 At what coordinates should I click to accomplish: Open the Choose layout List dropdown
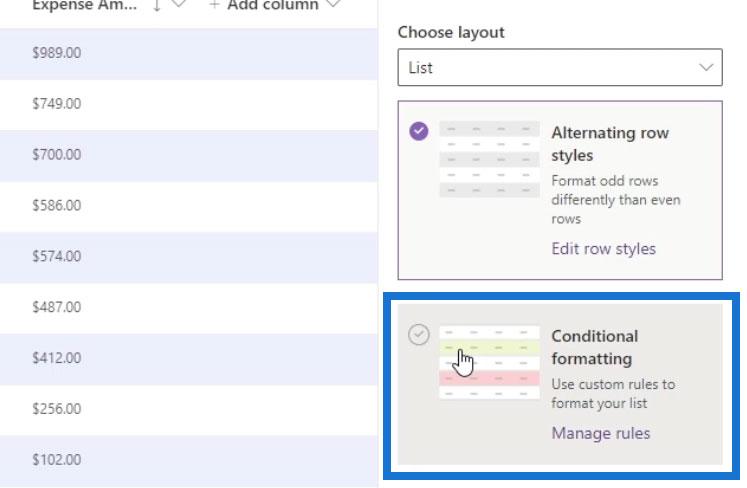[560, 67]
